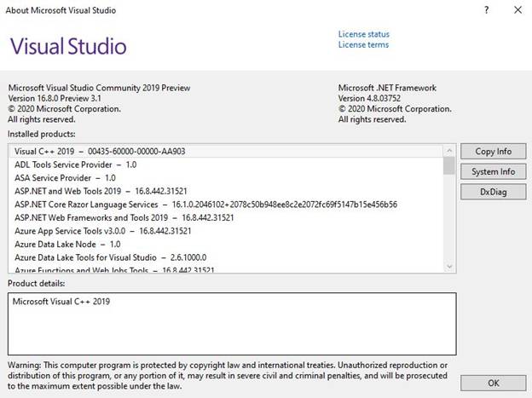This screenshot has width=532, height=398.
Task: Click the installed products scrollbar thumb
Action: point(449,165)
